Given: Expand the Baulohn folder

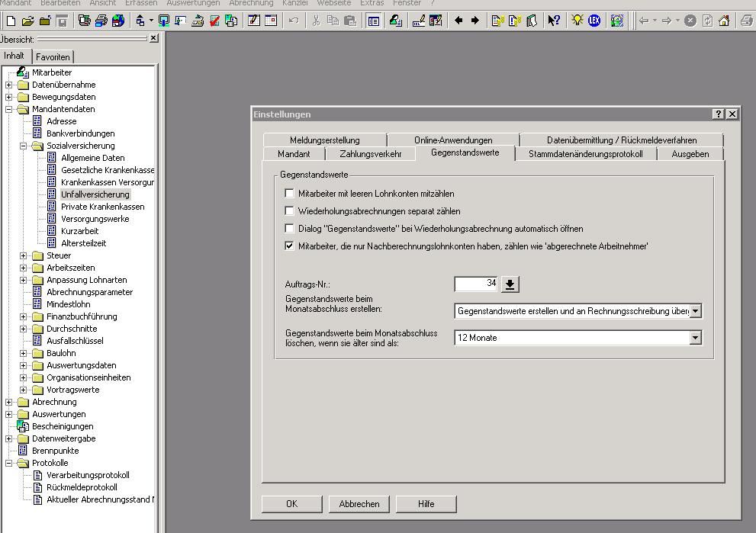Looking at the screenshot, I should 23,353.
